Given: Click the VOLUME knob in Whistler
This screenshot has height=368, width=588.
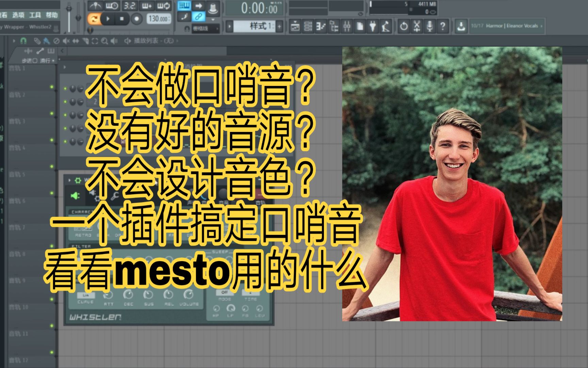Looking at the screenshot, I should [x=189, y=294].
